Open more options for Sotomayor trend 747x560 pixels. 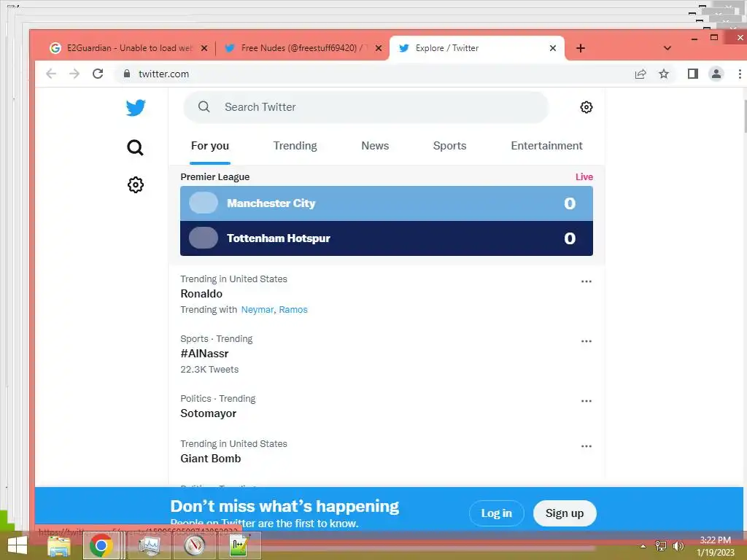586,401
